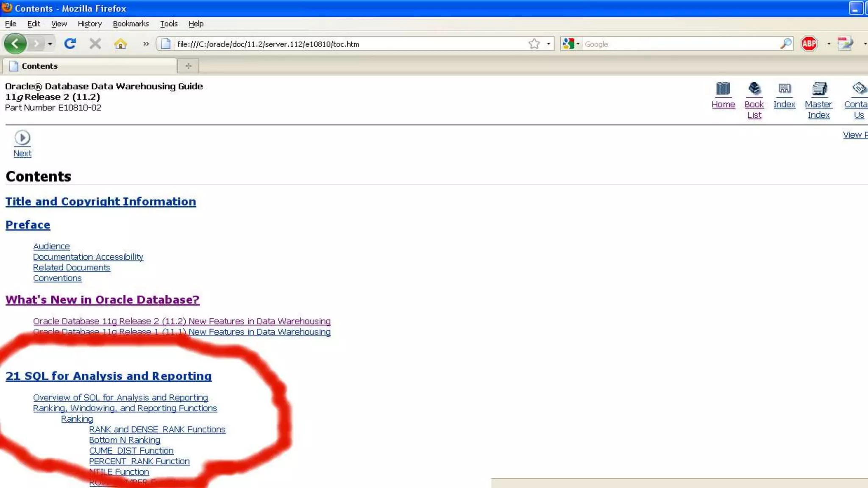This screenshot has height=488, width=868.
Task: Click the Google search input box
Action: coord(680,44)
